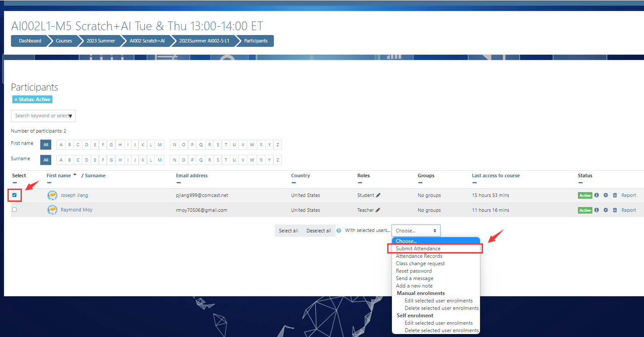
Task: Edit Joseph Jiang's Student role pencil icon
Action: pyautogui.click(x=378, y=195)
